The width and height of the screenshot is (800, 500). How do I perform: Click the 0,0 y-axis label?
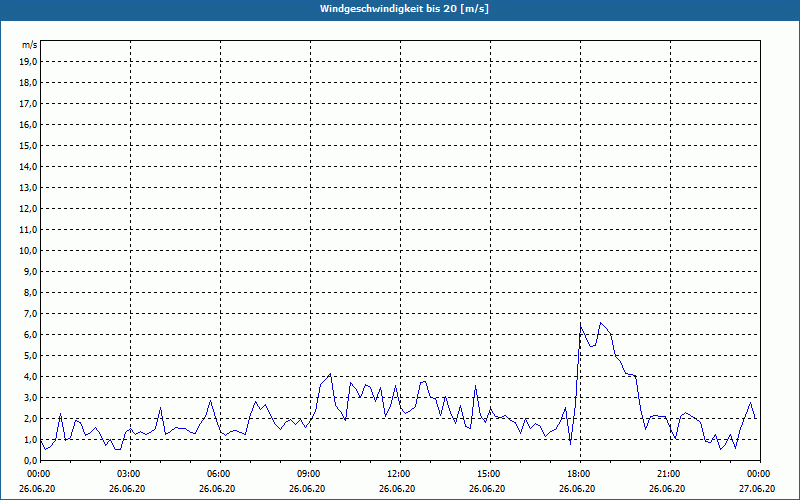click(30, 460)
